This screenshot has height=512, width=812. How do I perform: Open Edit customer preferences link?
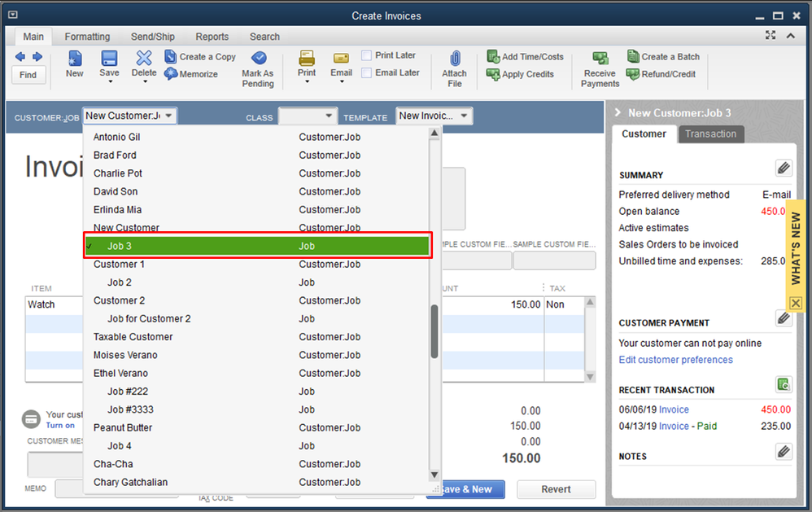[676, 360]
